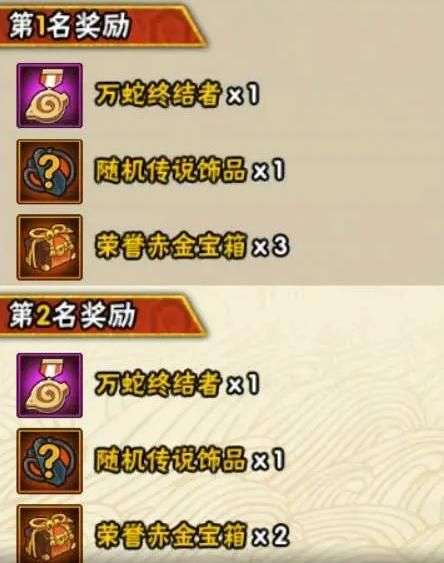Select the 第2名奖励 header banner

(x=102, y=316)
